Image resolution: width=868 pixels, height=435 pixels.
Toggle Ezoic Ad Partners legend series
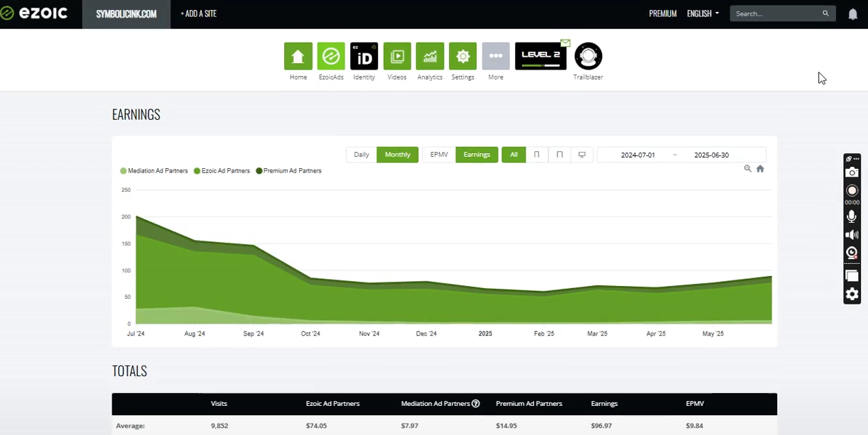pos(222,171)
